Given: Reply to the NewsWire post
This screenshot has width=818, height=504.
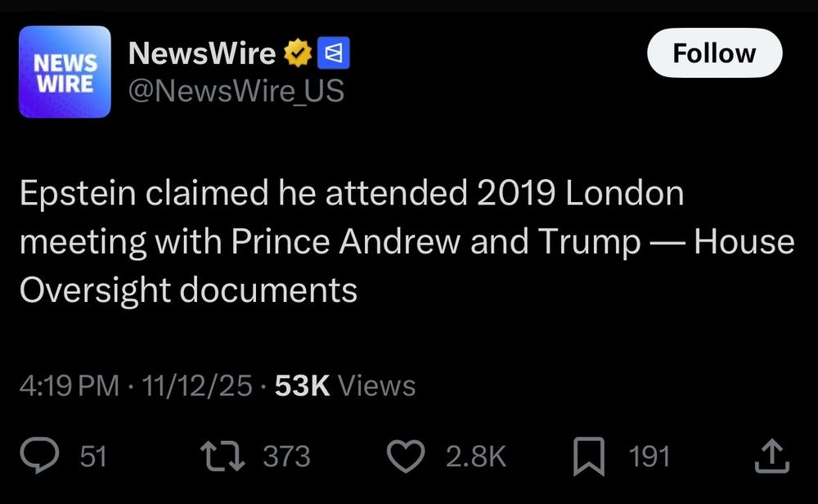Looking at the screenshot, I should coord(39,456).
